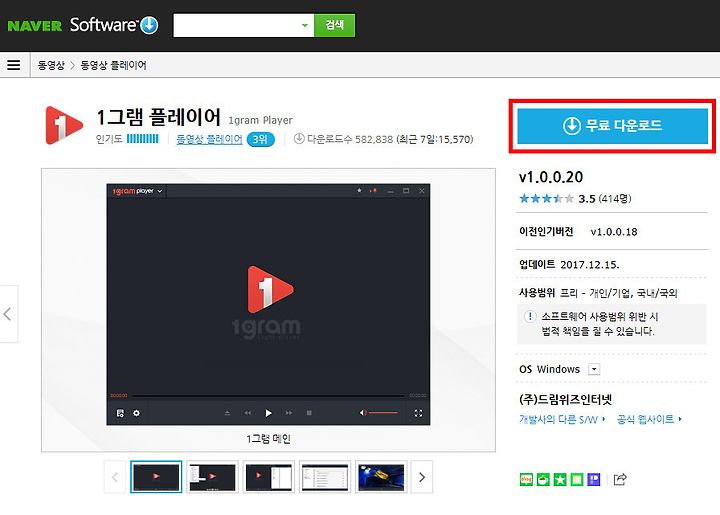This screenshot has width=720, height=515.
Task: Select previous popular version v1.0.0.18
Action: pyautogui.click(x=614, y=232)
